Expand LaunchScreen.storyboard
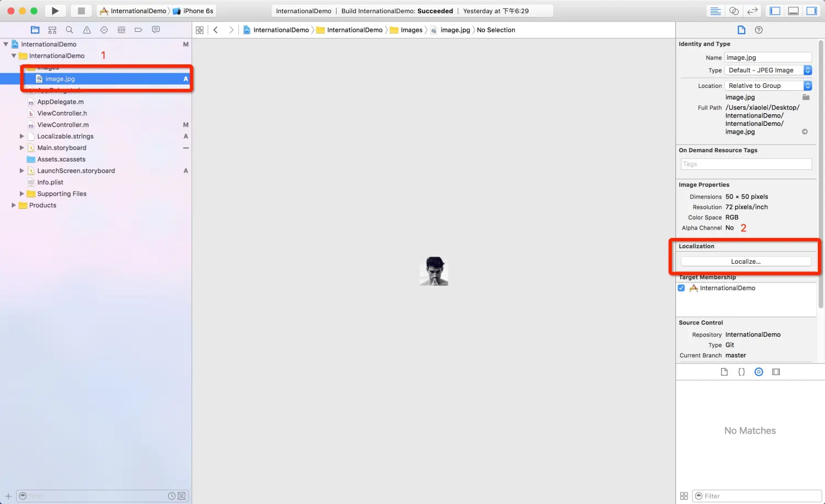Screen dimensions: 825x504 coord(22,171)
